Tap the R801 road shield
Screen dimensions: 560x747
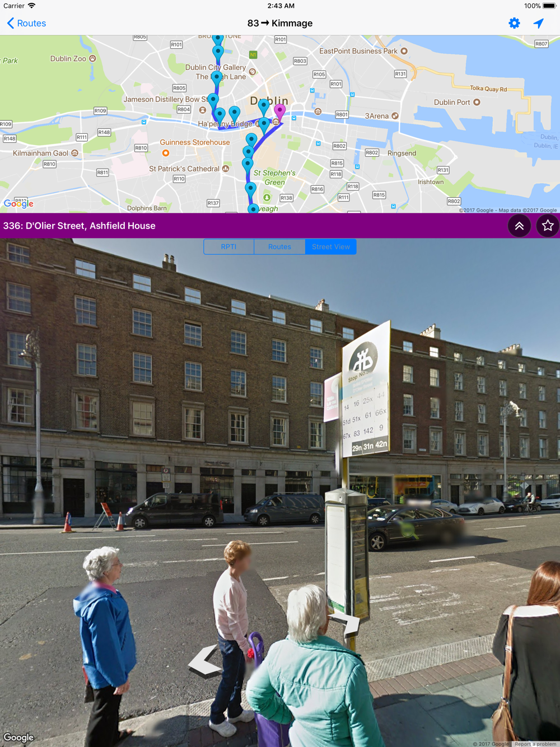coord(342,114)
